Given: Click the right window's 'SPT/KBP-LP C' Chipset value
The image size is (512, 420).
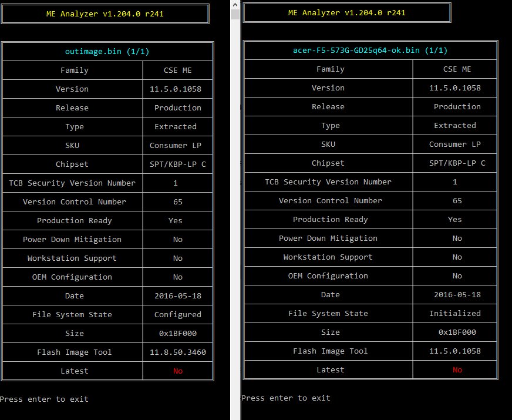Looking at the screenshot, I should 457,163.
